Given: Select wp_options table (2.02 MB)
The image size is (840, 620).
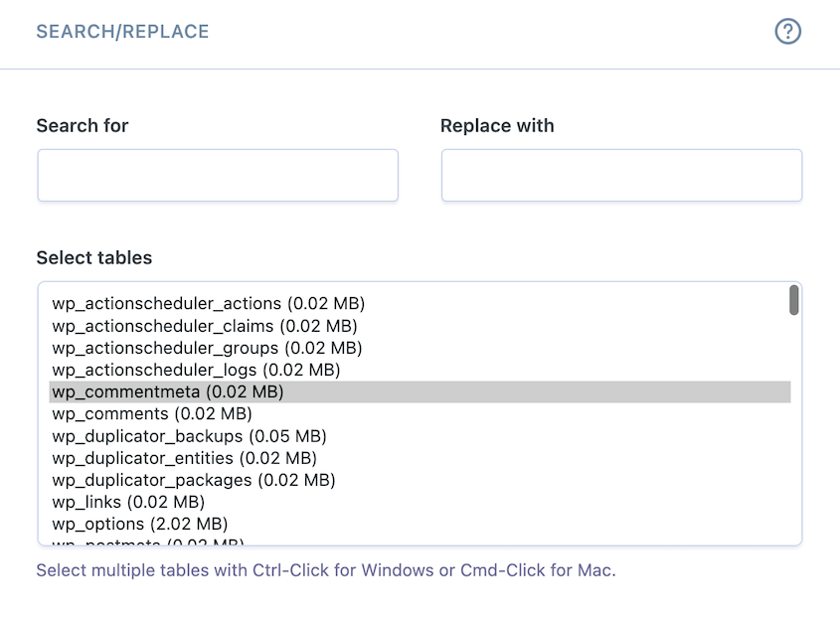Looking at the screenshot, I should click(x=420, y=525).
